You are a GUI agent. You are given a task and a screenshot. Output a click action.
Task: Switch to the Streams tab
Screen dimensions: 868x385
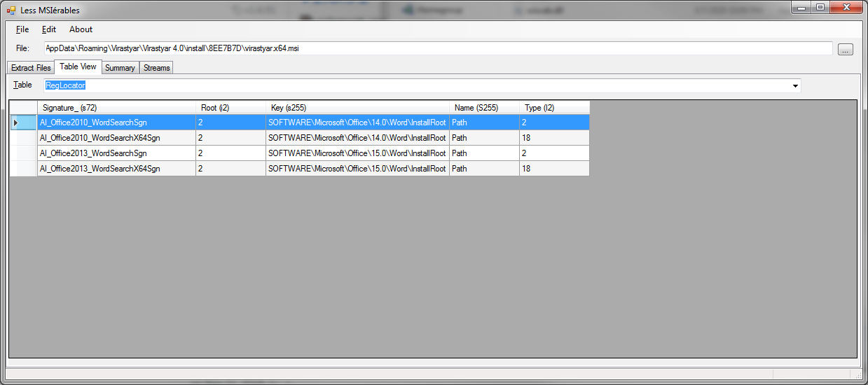pyautogui.click(x=157, y=68)
